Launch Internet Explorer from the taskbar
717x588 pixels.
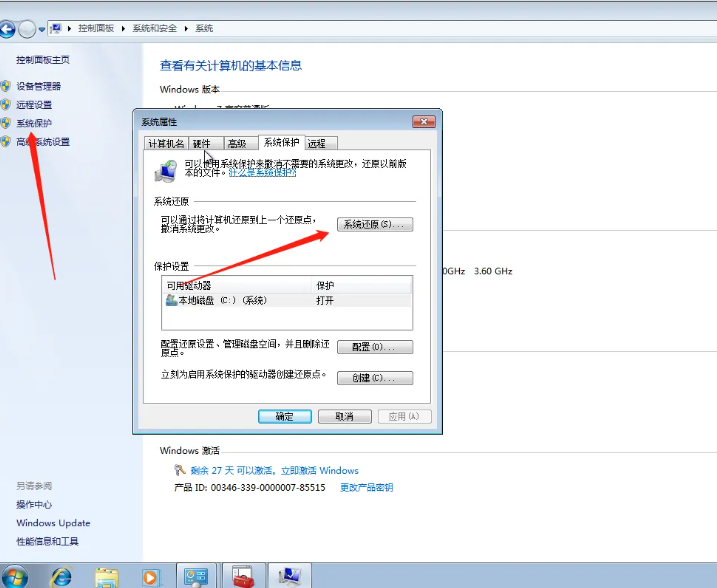click(62, 576)
